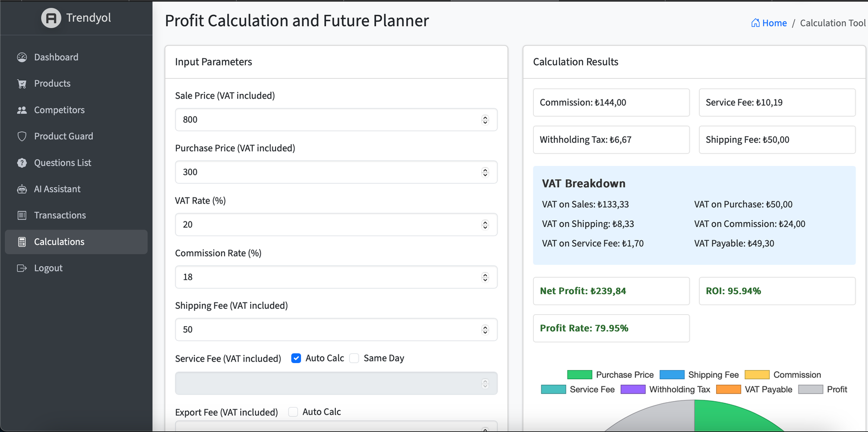Open Dashboard via its gauge icon

coord(22,58)
